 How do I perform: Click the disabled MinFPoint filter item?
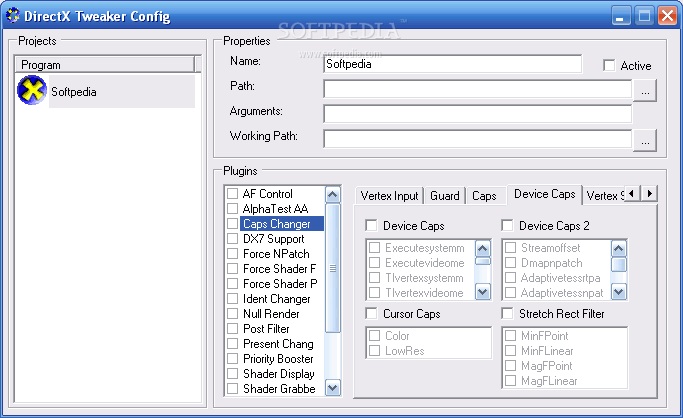tap(544, 336)
